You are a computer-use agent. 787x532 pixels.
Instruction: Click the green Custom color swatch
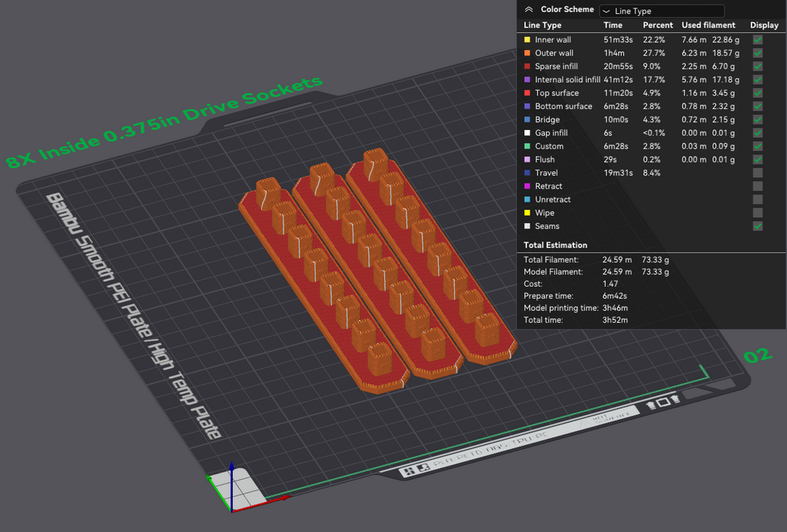coord(527,146)
